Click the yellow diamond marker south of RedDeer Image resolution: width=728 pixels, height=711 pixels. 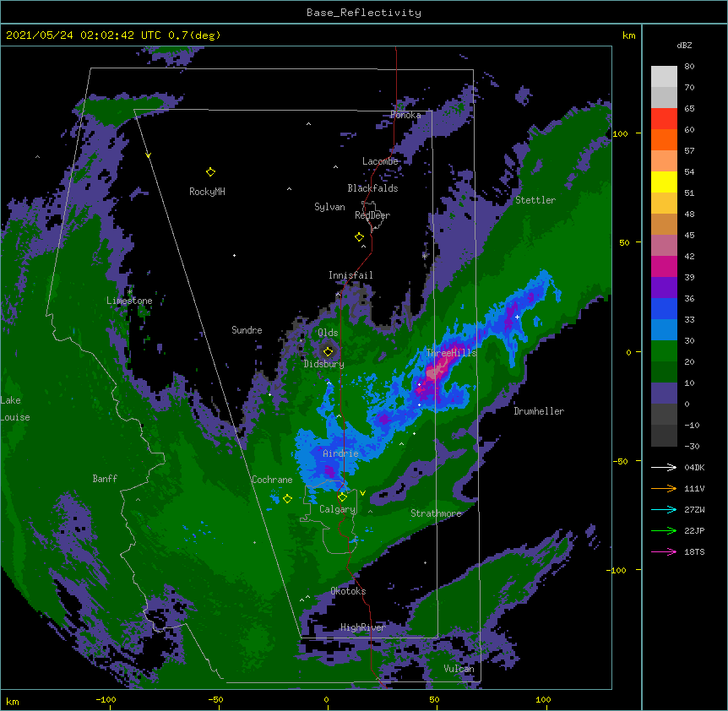pos(359,237)
